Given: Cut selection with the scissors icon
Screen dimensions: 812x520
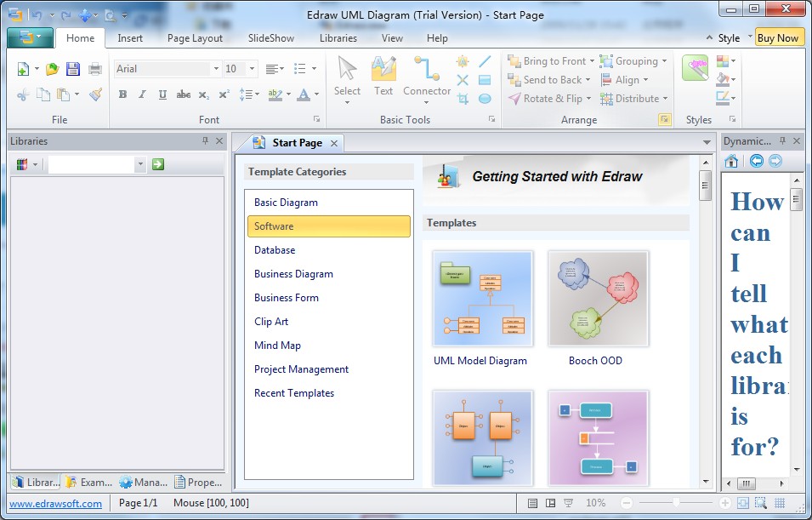Looking at the screenshot, I should (23, 94).
